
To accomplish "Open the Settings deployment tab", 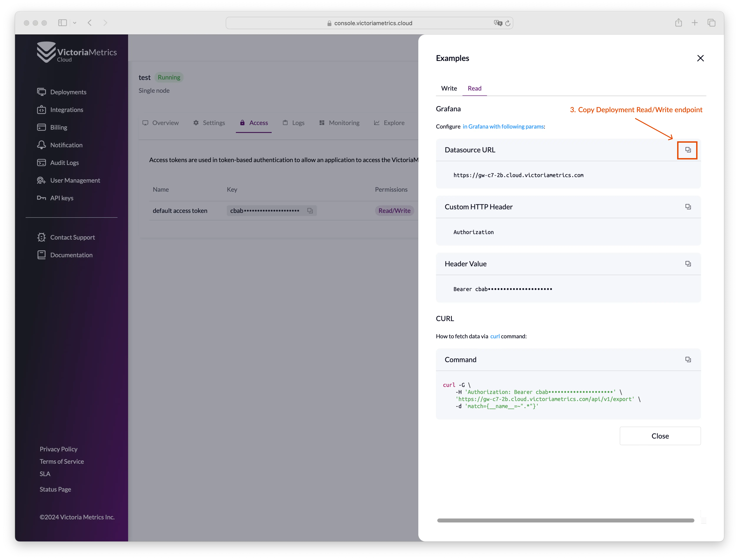I will click(209, 123).
